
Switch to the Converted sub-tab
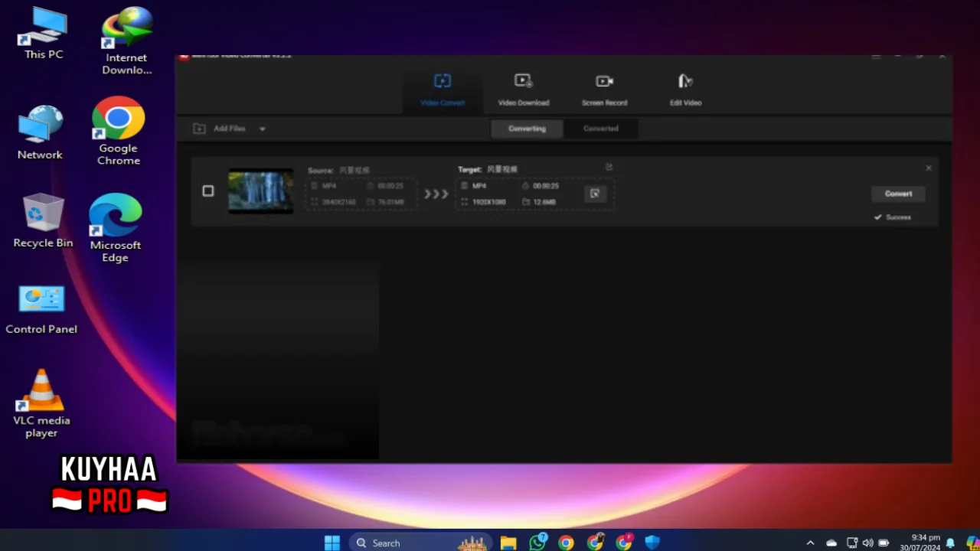[601, 129]
